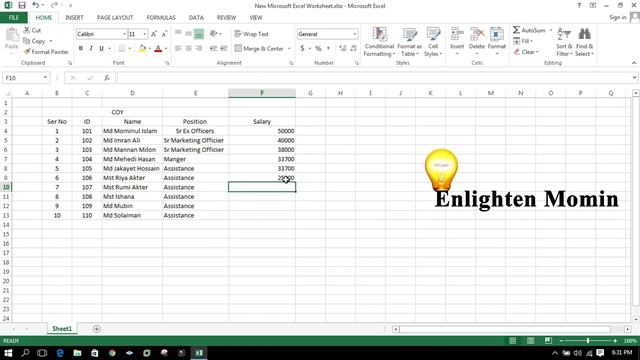Click Increase Decimal icon
Screen dimensions: 640x360
[x=342, y=49]
